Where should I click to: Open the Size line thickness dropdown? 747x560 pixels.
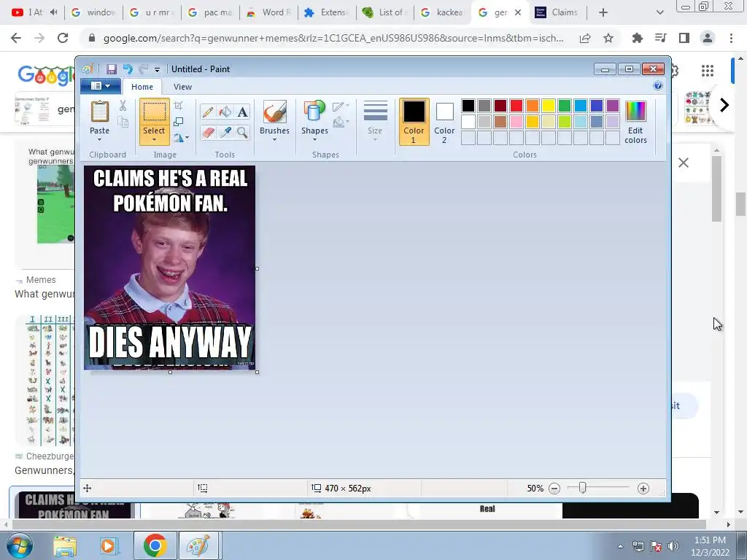(x=375, y=122)
